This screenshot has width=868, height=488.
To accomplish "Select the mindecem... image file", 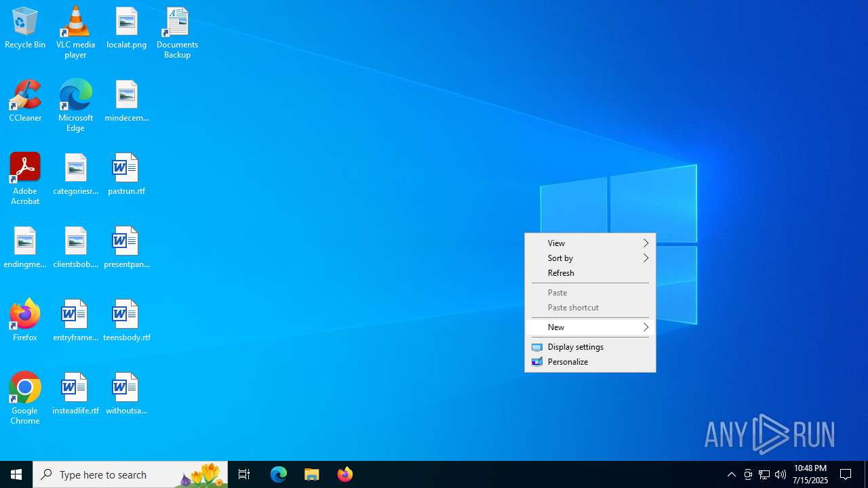I will tap(127, 102).
